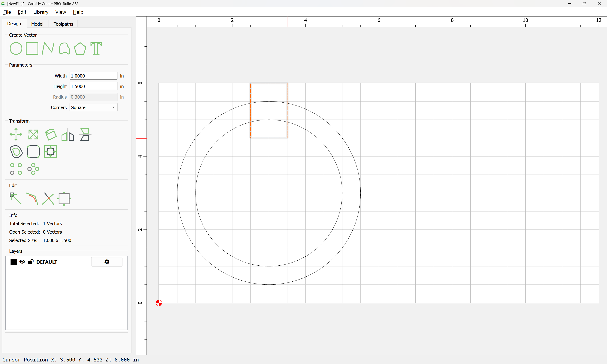Select the Create Rectangle tool
This screenshot has height=364, width=607.
[x=32, y=48]
